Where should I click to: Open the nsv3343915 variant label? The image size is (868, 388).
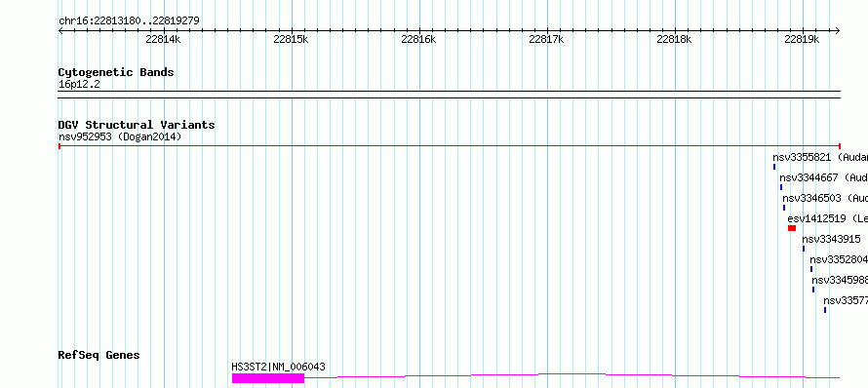coord(832,239)
